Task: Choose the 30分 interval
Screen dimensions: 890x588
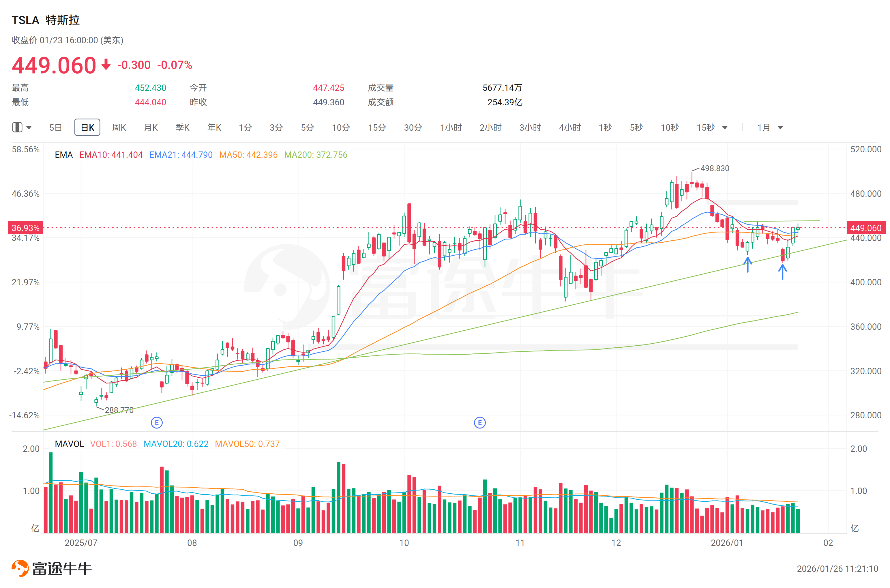Action: click(413, 128)
